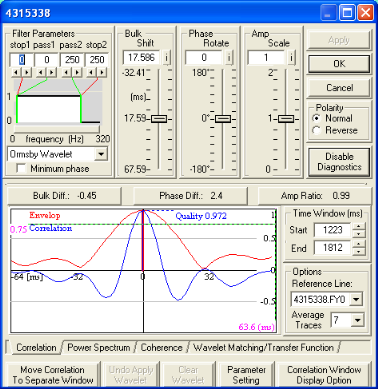Click the Parameter Setting button
378x389 pixels.
246,375
